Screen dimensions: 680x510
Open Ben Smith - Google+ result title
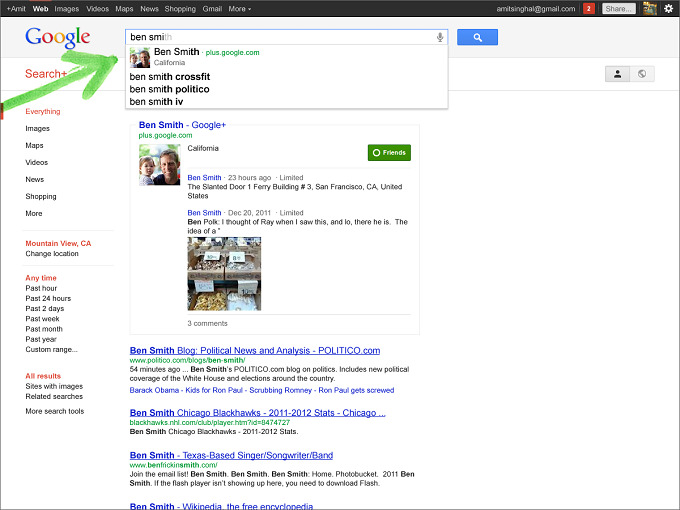tap(182, 125)
